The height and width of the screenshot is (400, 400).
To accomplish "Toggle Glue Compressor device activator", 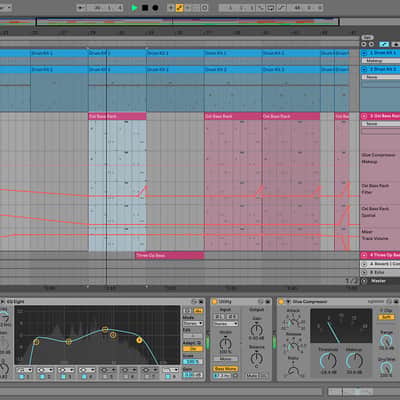I will coord(281,302).
